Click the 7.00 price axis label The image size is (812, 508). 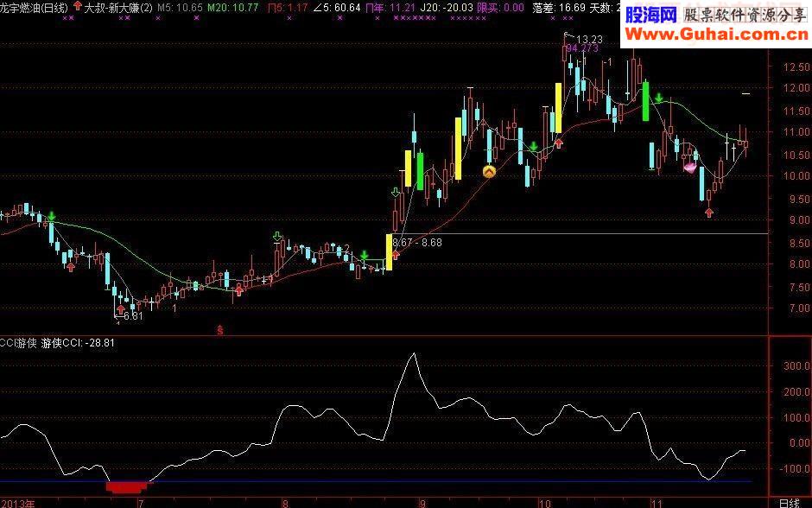800,308
